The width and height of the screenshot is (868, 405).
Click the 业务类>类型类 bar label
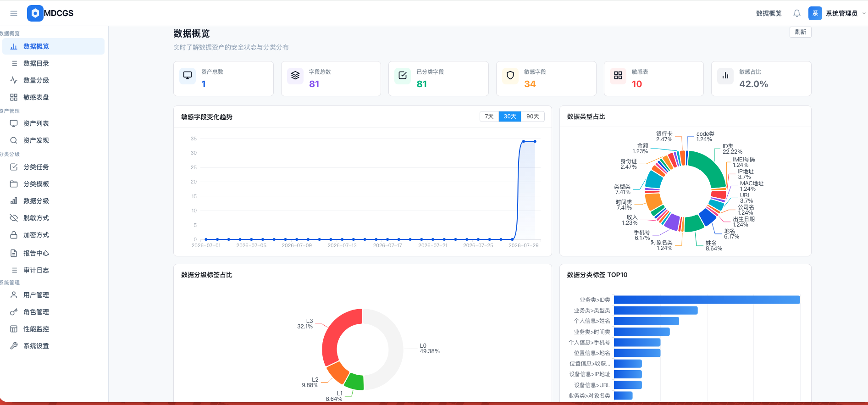pyautogui.click(x=592, y=311)
